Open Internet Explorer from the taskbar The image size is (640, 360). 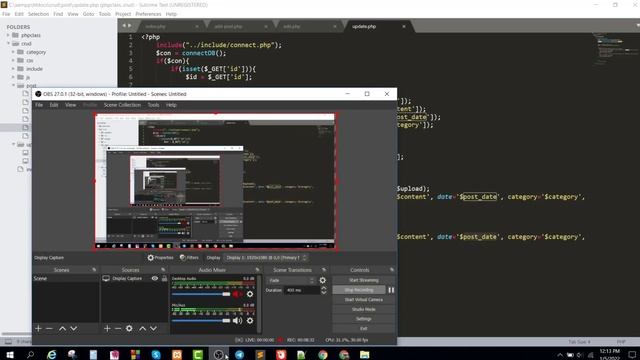click(51, 354)
